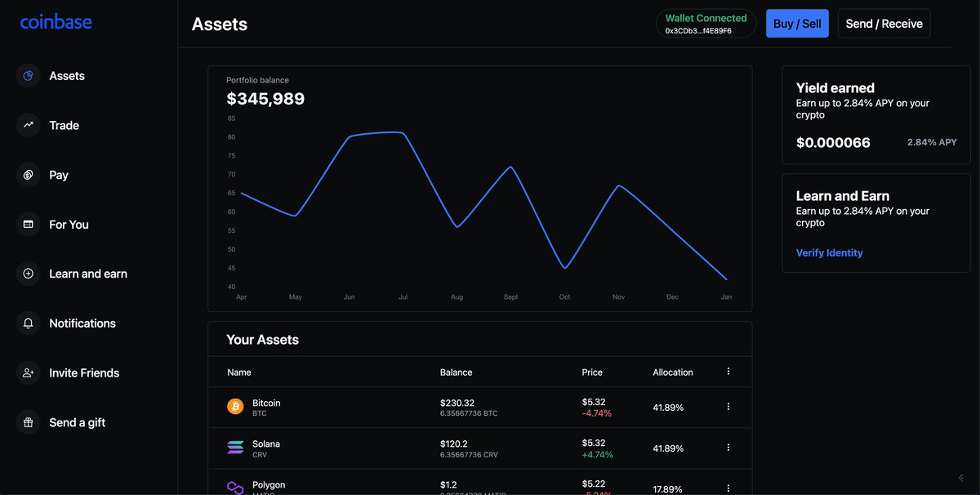
Task: Click the 2.84% APY label
Action: [932, 142]
